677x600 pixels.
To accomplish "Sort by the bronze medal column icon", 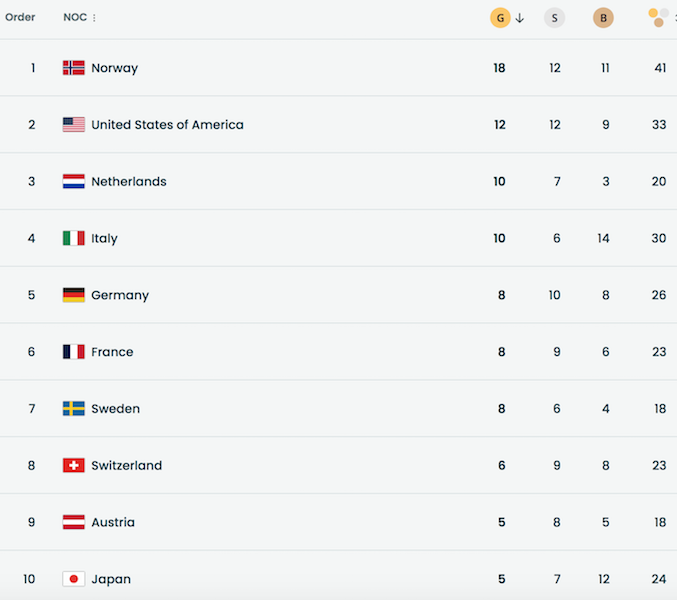I will (603, 18).
